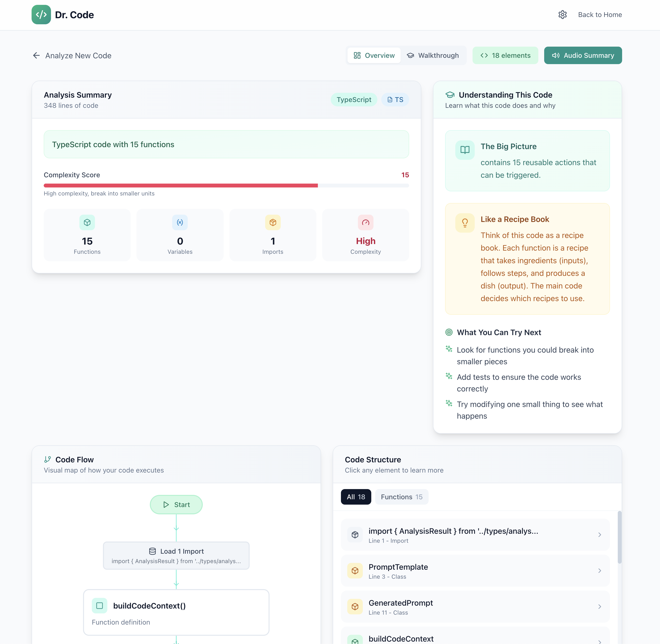The image size is (660, 644).
Task: Switch to the Overview view
Action: [x=374, y=55]
